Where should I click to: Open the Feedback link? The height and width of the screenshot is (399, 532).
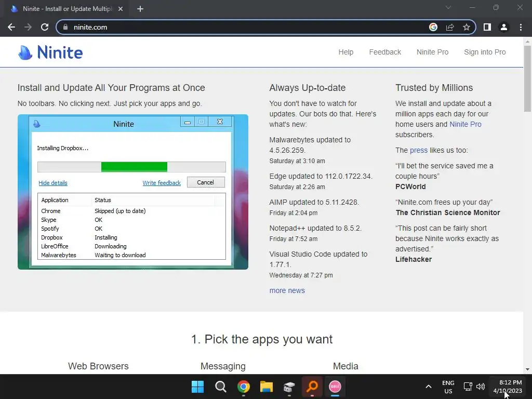point(385,52)
